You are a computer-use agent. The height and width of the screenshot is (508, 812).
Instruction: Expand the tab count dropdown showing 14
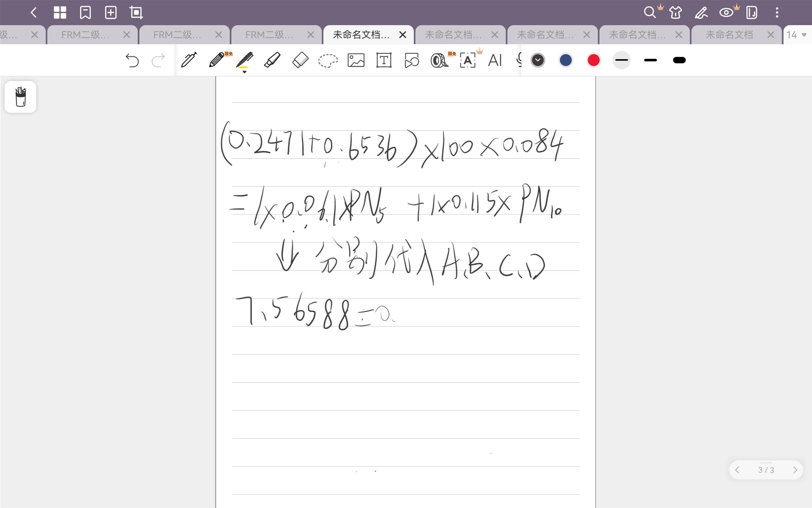796,35
